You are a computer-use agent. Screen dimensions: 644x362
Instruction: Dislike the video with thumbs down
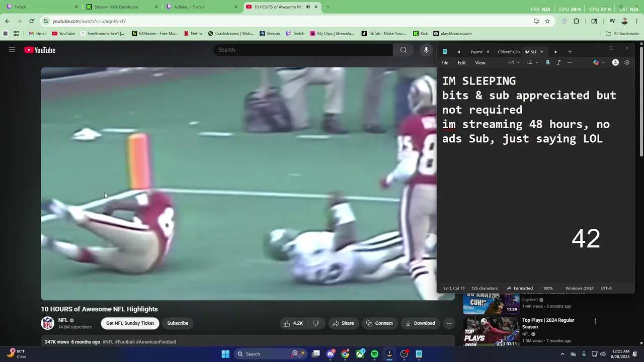[316, 323]
